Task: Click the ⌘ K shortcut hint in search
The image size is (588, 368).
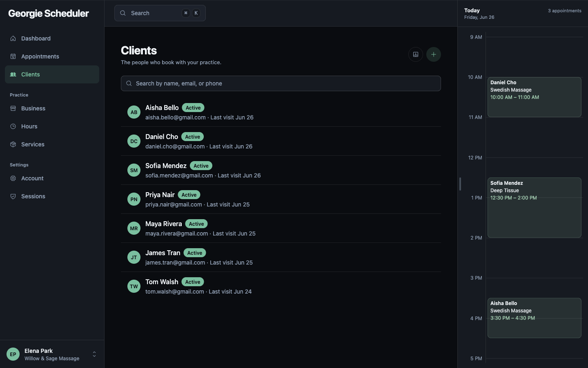Action: tap(191, 13)
